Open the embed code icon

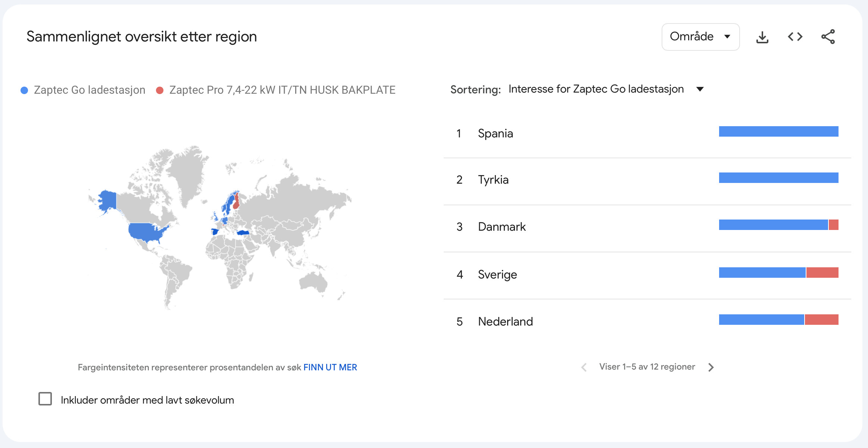coord(795,37)
